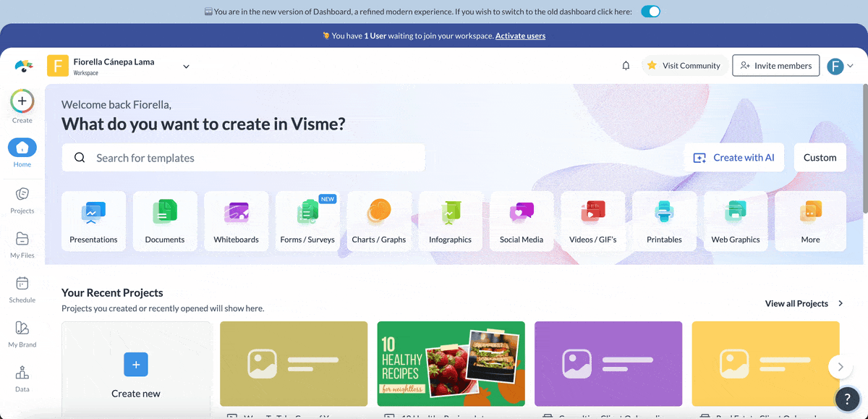Image resolution: width=868 pixels, height=419 pixels.
Task: Open the Presentations template category
Action: (x=93, y=221)
